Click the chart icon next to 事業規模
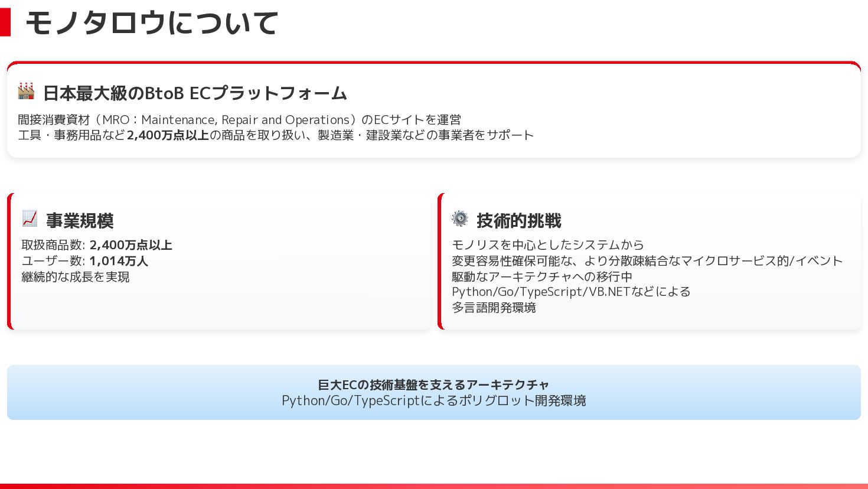The width and height of the screenshot is (868, 489). [x=30, y=219]
